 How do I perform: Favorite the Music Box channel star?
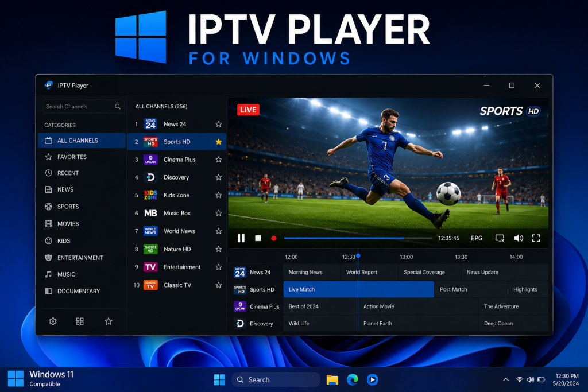point(219,213)
